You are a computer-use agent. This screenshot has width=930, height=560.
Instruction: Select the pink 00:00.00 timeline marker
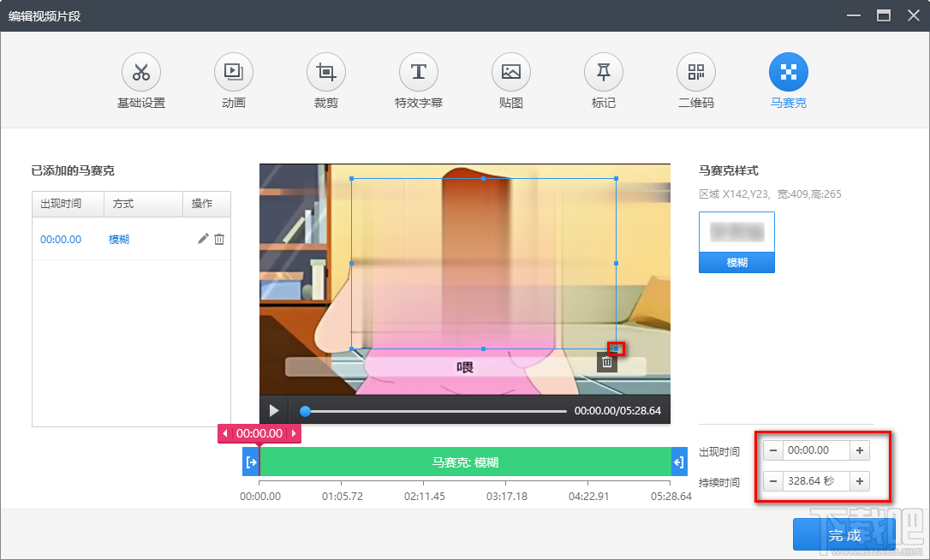pyautogui.click(x=259, y=433)
